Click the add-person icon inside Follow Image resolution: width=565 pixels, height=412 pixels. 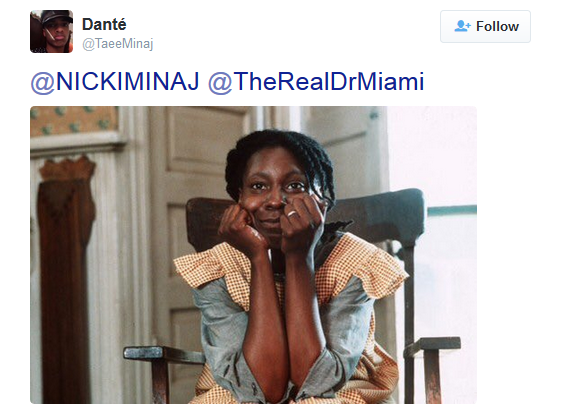[462, 26]
